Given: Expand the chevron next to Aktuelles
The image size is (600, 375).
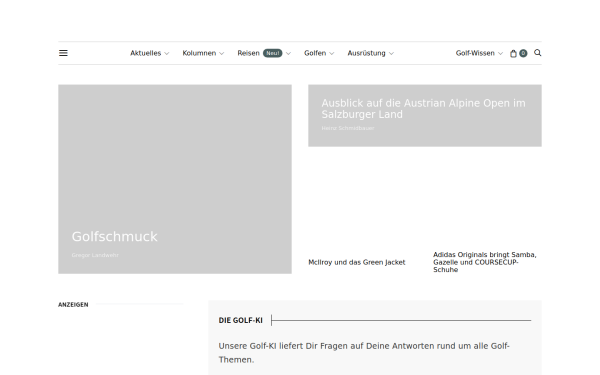Looking at the screenshot, I should (167, 54).
